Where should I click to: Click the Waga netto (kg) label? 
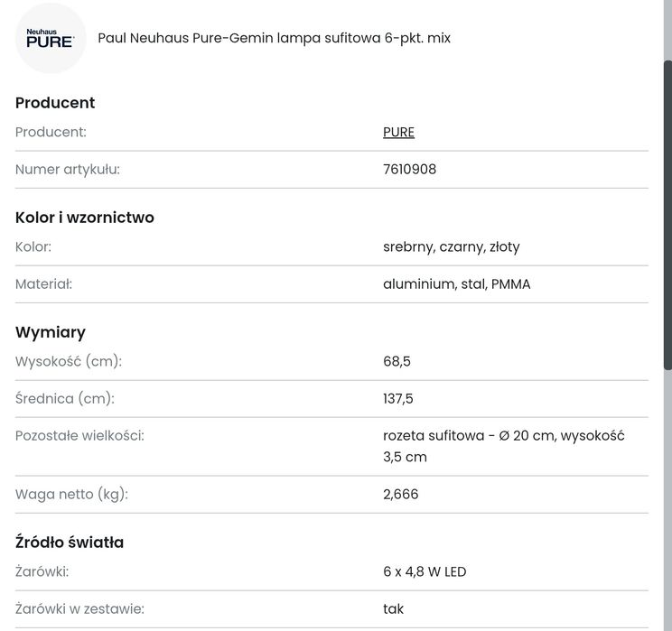(71, 494)
